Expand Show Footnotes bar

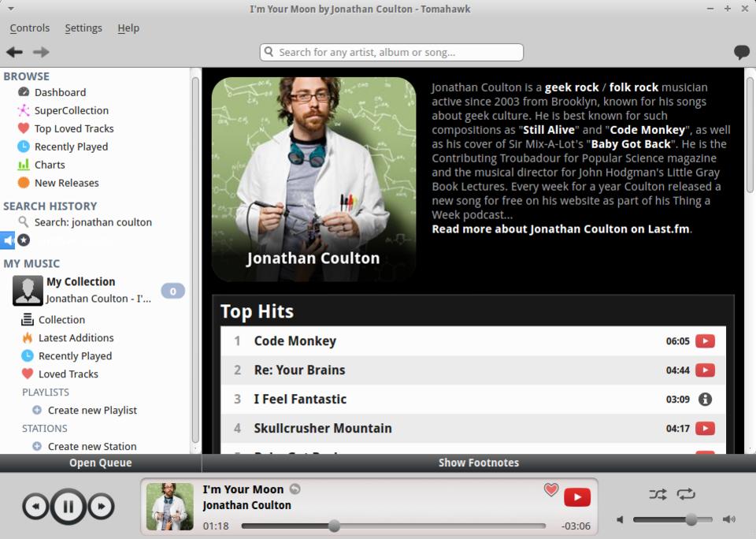(x=478, y=463)
